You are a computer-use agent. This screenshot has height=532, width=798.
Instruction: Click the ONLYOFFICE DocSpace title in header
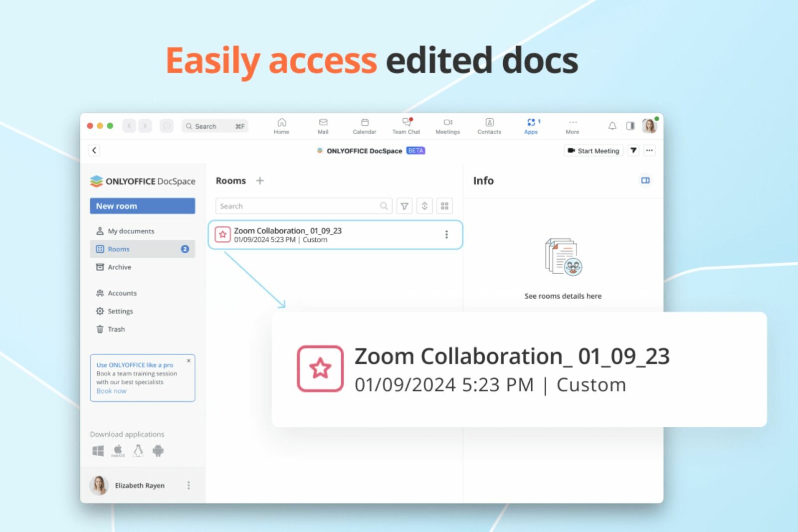pyautogui.click(x=364, y=151)
